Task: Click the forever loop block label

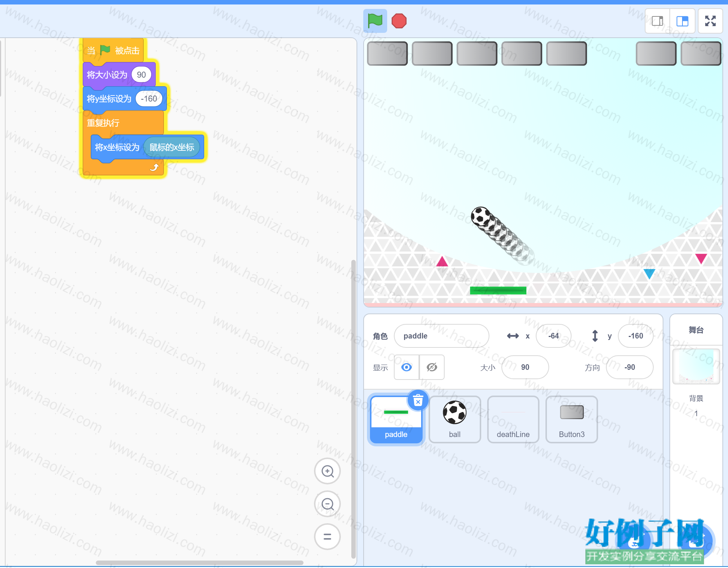Action: (103, 123)
